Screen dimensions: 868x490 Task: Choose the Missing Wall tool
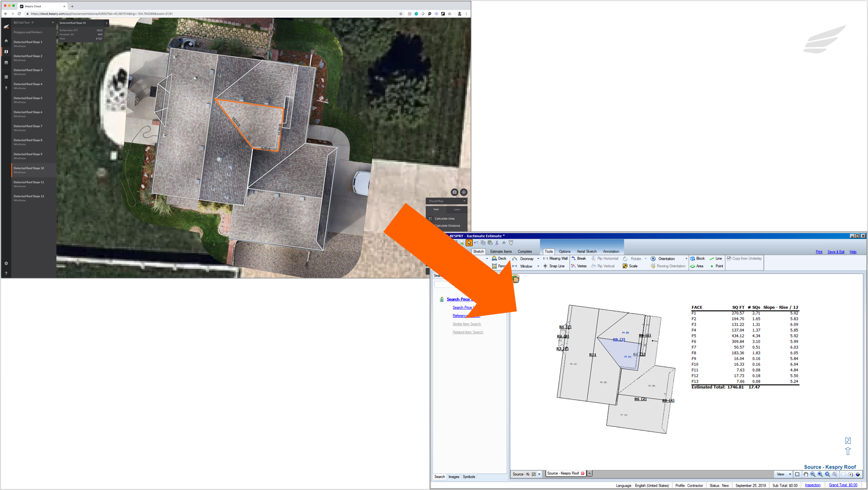555,259
